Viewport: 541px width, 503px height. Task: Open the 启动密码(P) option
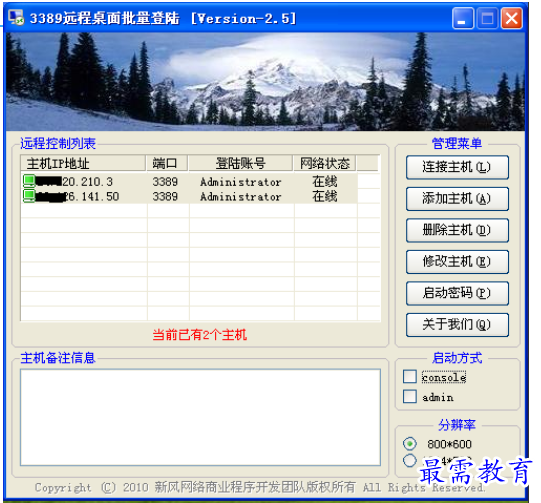point(457,293)
